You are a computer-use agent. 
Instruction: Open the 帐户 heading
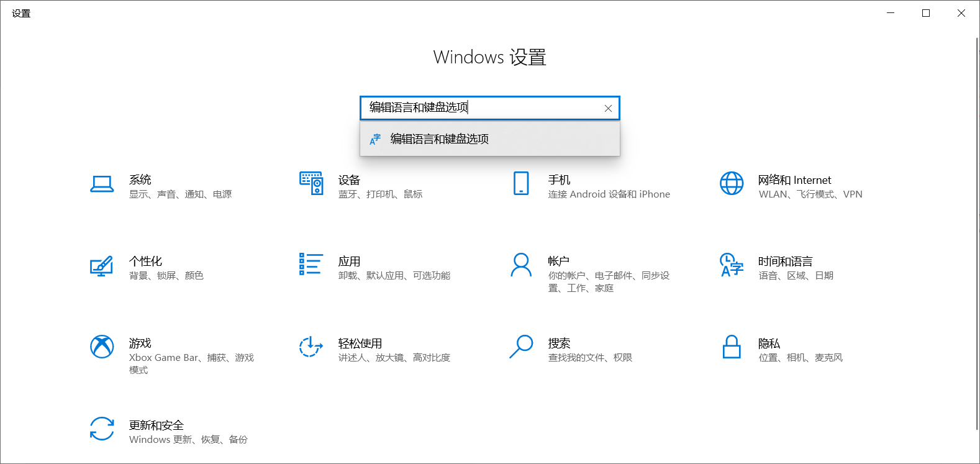click(558, 261)
